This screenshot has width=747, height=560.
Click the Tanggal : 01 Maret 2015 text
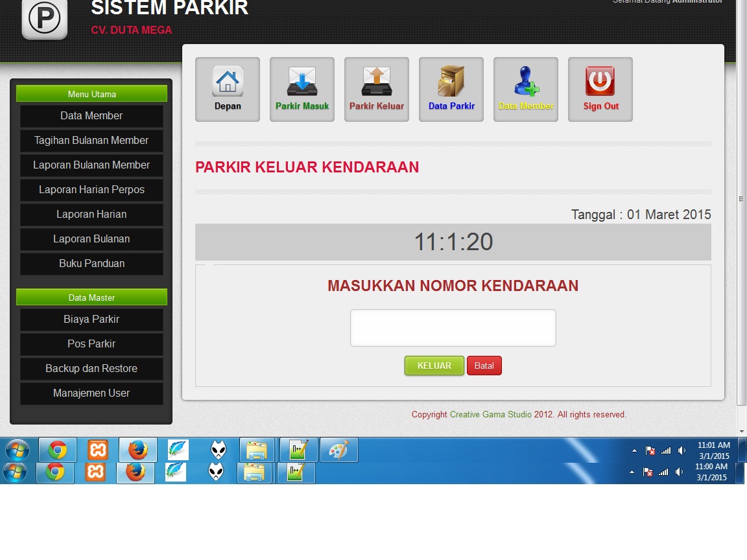point(641,215)
